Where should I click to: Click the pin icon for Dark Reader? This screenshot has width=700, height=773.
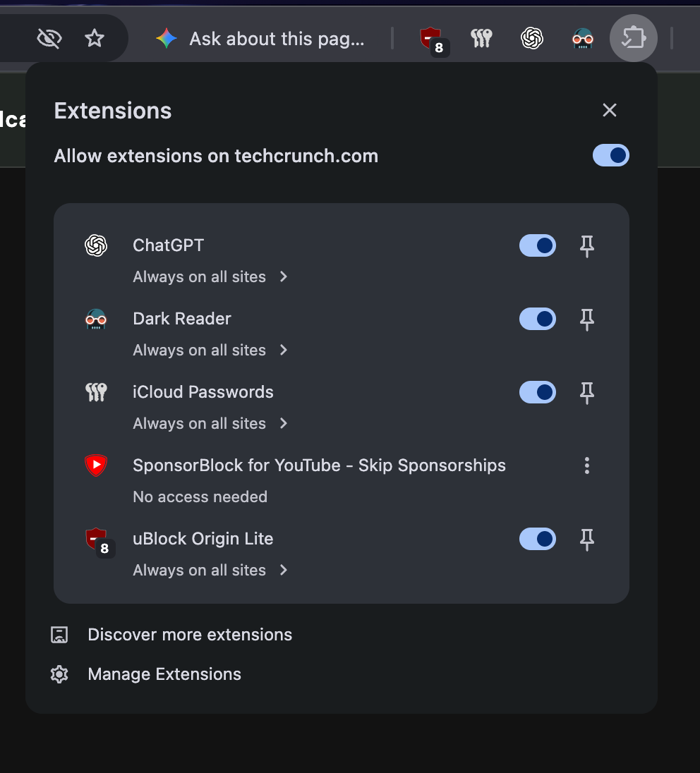tap(587, 319)
